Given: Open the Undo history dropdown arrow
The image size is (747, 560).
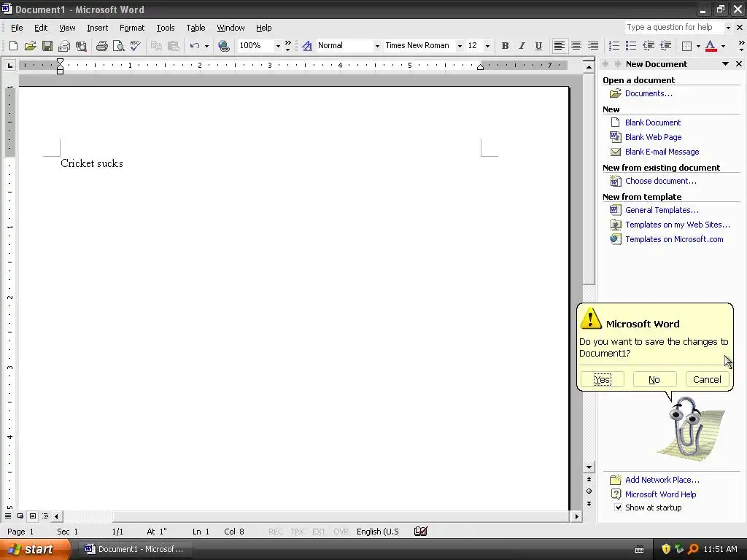Looking at the screenshot, I should click(206, 46).
